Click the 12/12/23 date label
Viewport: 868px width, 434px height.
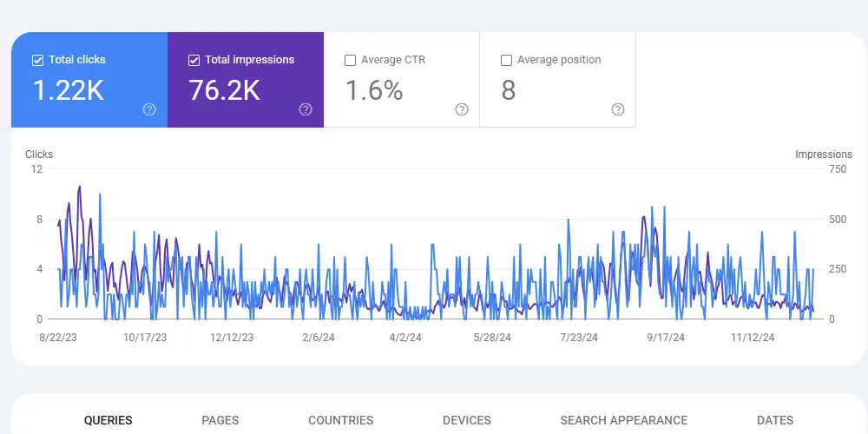(232, 338)
